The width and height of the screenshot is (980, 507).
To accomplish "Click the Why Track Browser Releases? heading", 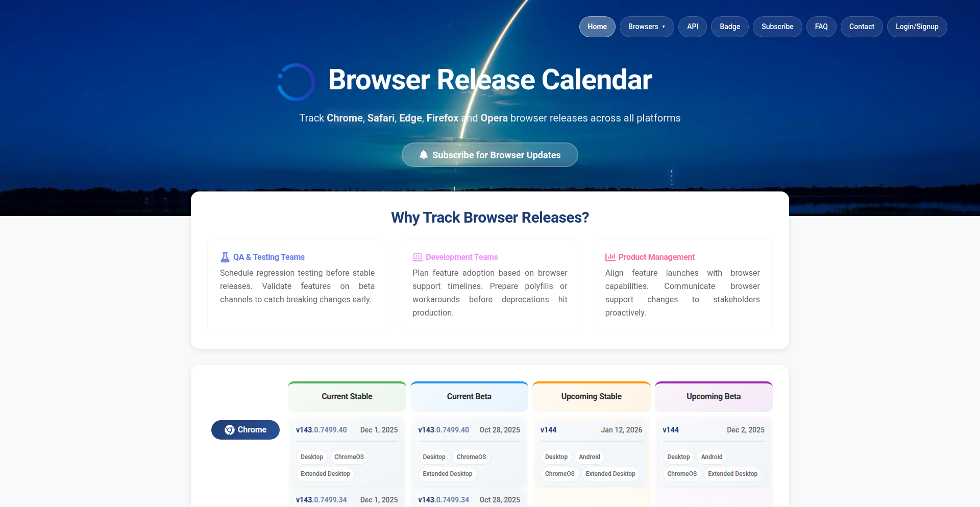I will click(x=490, y=218).
